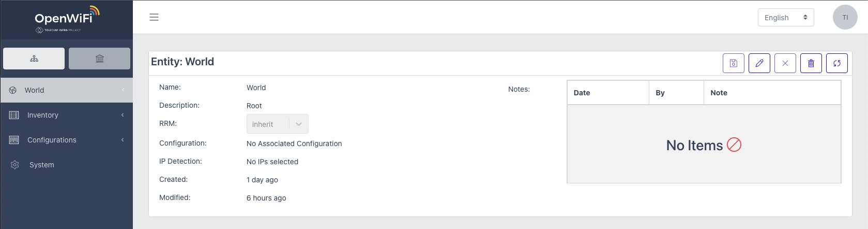Select World in the sidebar
Image resolution: width=868 pixels, height=229 pixels.
click(66, 90)
